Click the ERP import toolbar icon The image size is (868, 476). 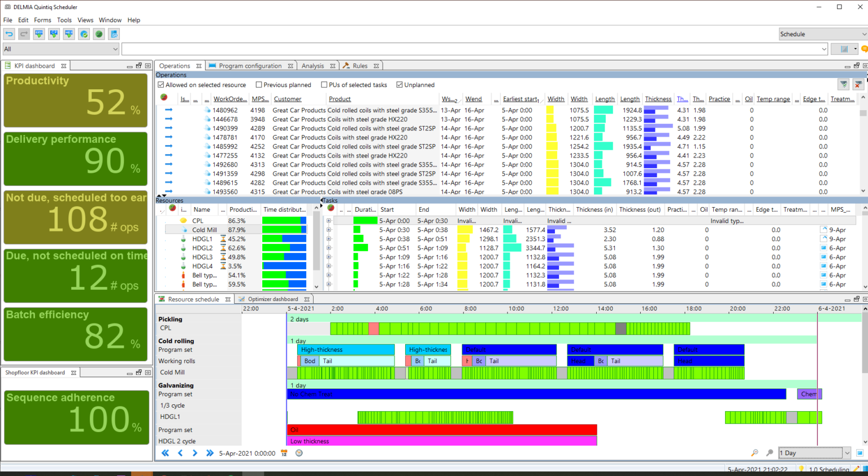(x=39, y=34)
